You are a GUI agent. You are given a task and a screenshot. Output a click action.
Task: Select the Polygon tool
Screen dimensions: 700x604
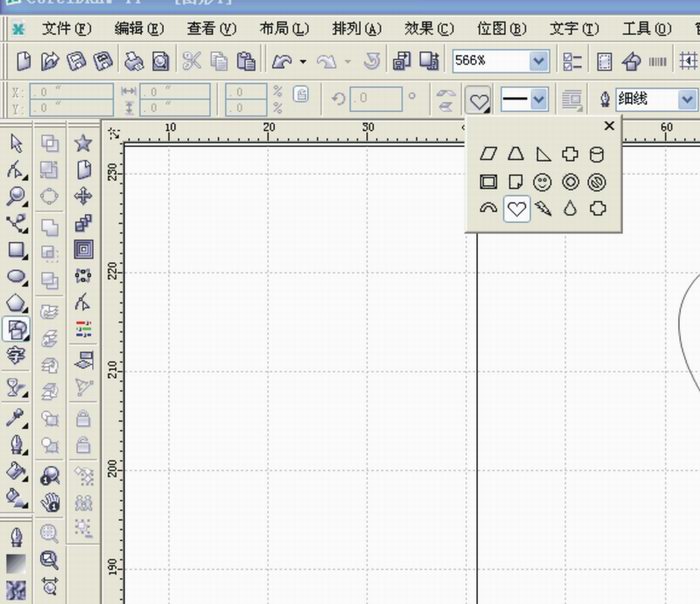coord(17,304)
